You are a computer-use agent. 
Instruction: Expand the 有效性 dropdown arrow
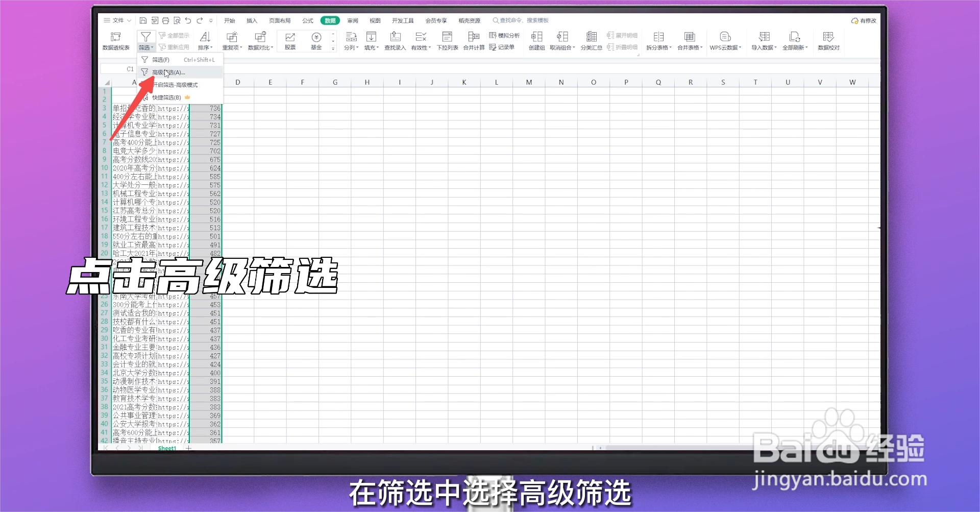[x=430, y=48]
